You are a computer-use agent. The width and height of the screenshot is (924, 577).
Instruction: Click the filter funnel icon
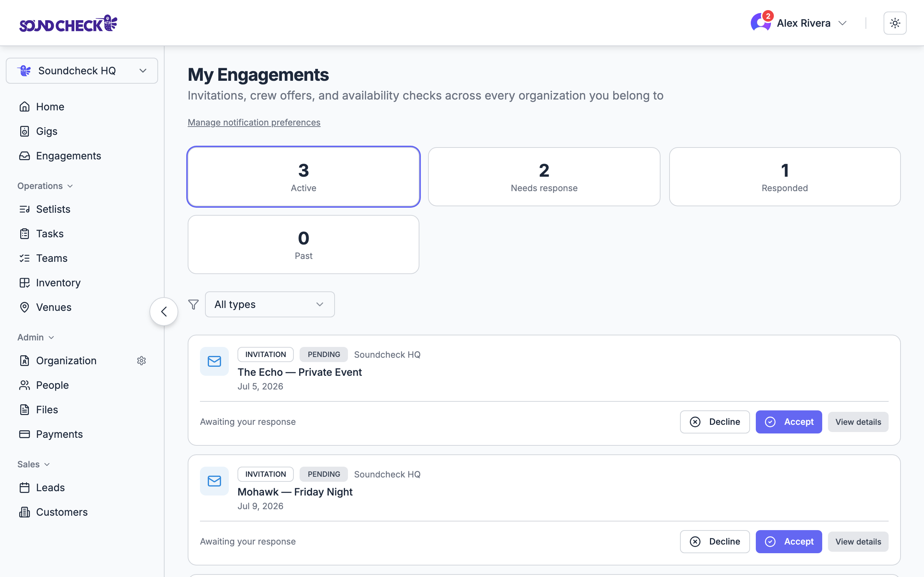(x=193, y=304)
